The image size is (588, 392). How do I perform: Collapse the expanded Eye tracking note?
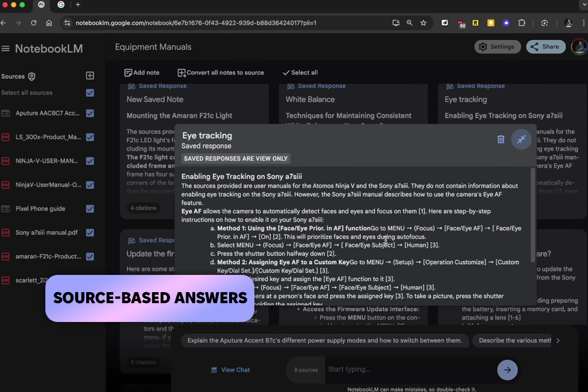pyautogui.click(x=521, y=139)
